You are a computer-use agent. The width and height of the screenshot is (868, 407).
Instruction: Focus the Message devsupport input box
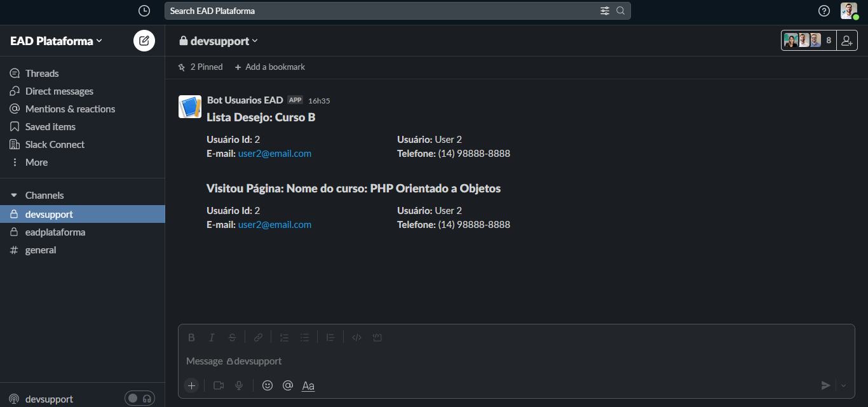click(516, 361)
